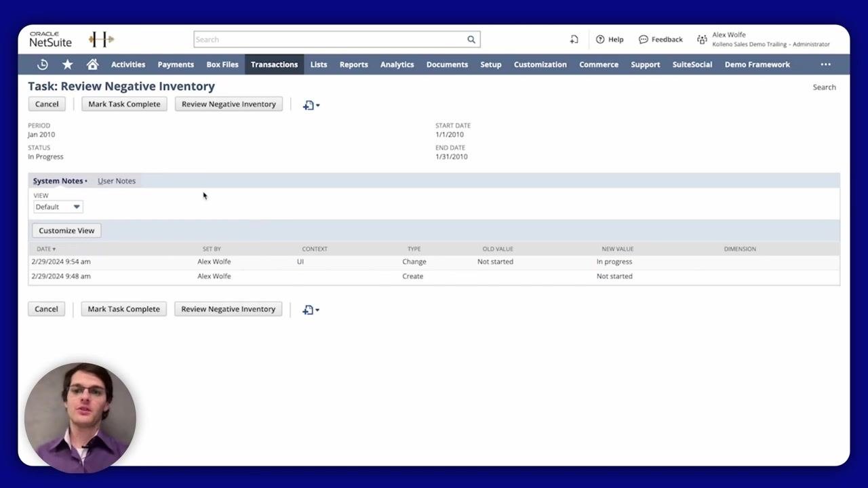This screenshot has width=868, height=488.
Task: Click the top Review Negative Inventory button
Action: point(229,104)
